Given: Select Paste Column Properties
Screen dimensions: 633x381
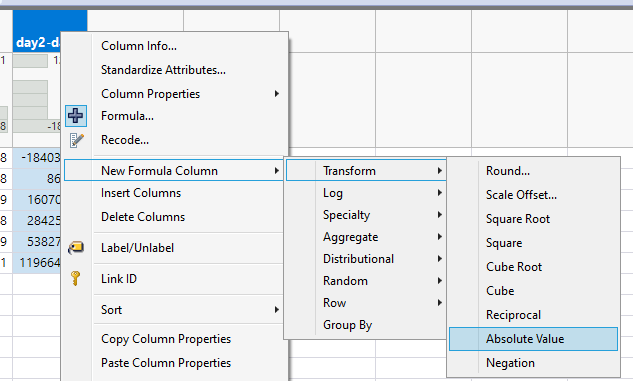Looking at the screenshot, I should coord(166,363).
